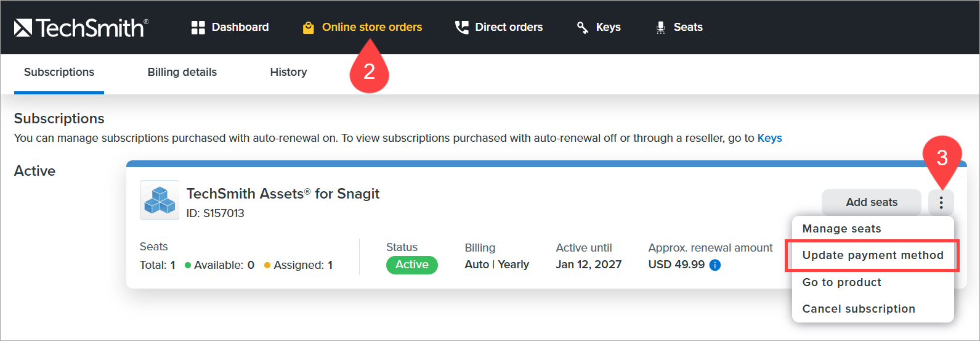Open Direct orders in the top navigation

[508, 27]
